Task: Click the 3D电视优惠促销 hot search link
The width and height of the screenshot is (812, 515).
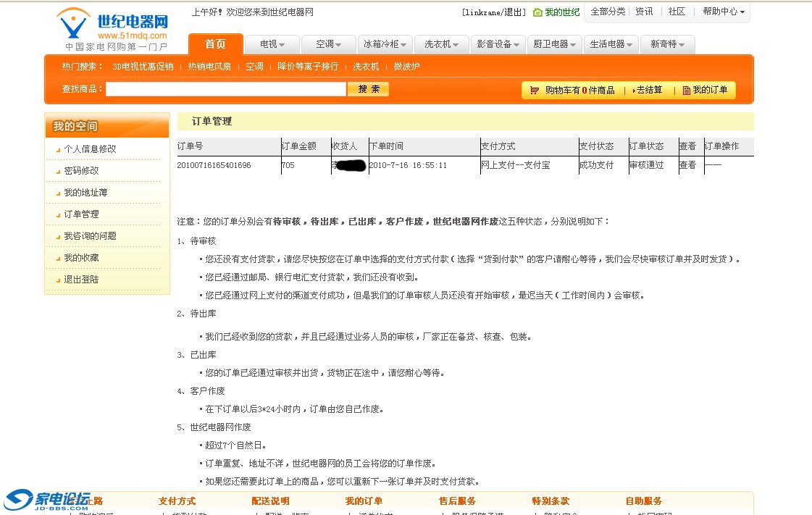Action: tap(143, 67)
